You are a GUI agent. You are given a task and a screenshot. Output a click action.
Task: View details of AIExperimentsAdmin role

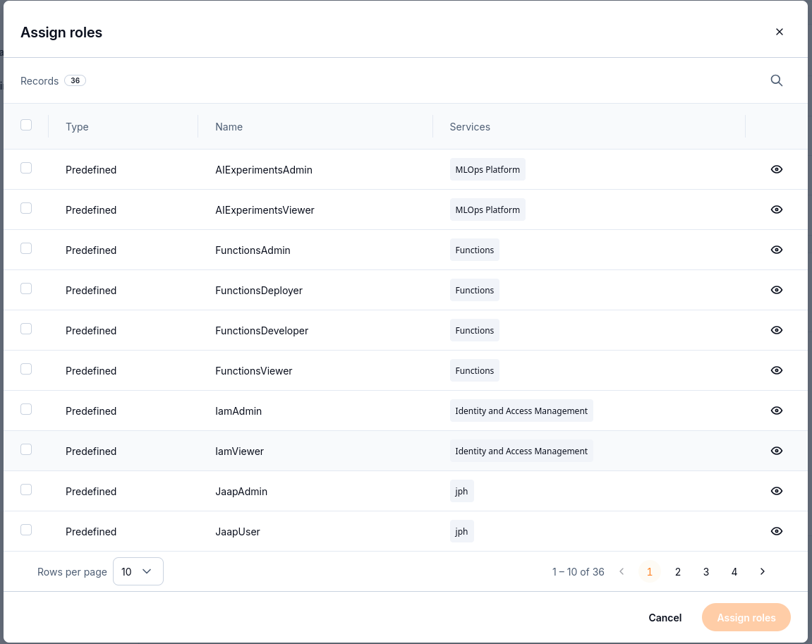coord(776,169)
